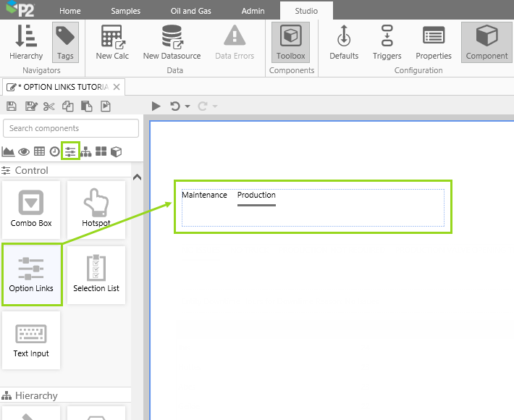Click the Cut scissors icon

click(x=49, y=106)
